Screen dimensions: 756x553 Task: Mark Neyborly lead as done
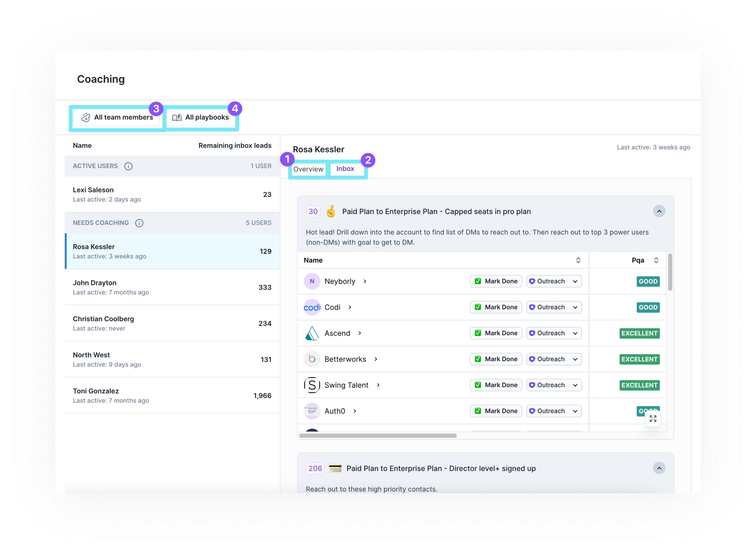[x=496, y=281]
